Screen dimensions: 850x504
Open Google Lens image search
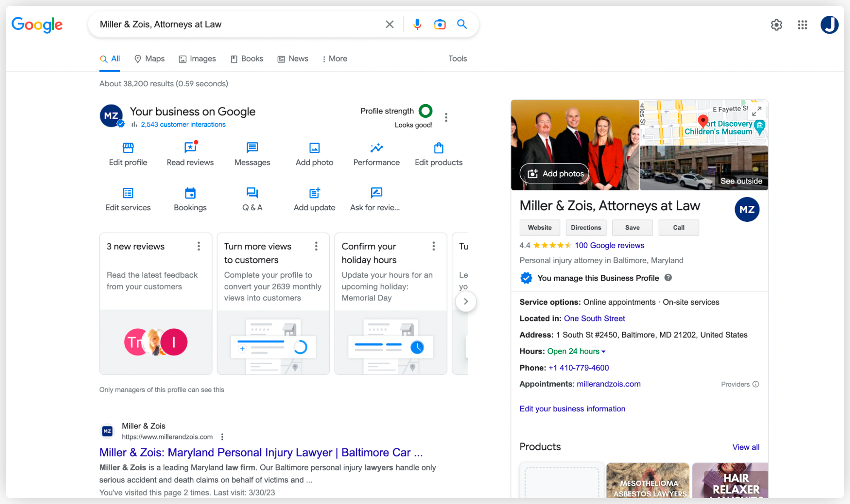coord(440,24)
